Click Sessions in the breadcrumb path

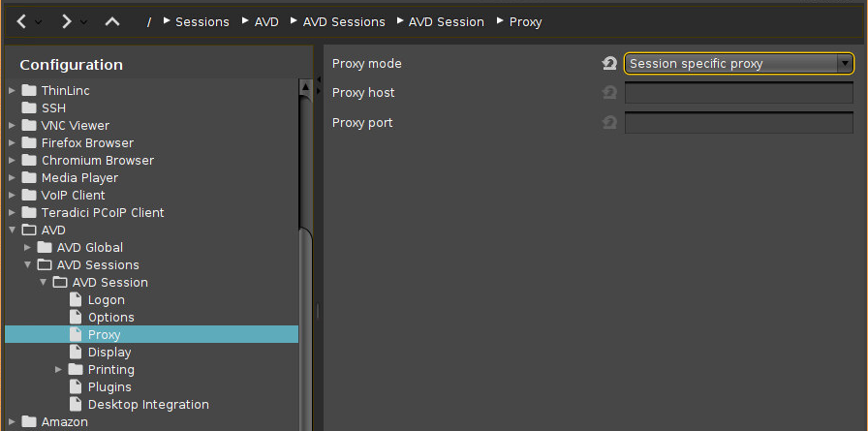pos(201,21)
